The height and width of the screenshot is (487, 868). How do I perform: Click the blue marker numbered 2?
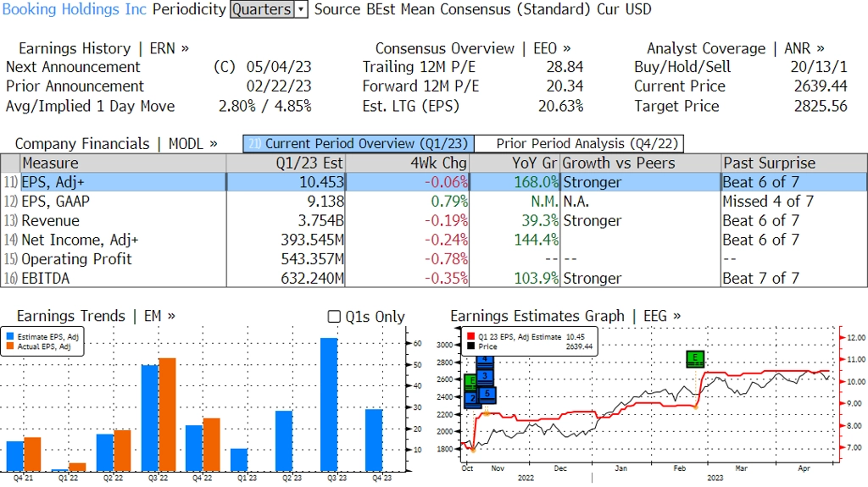[472, 398]
